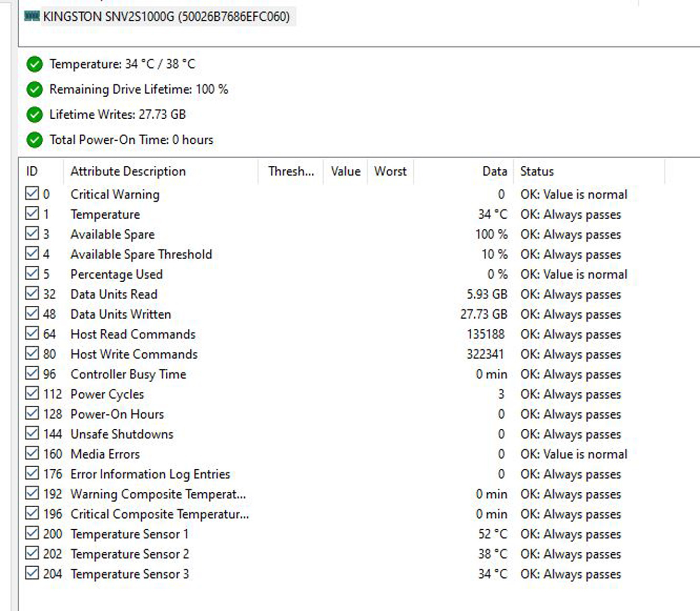Click the 'Power-On Hours' attribute name
Viewport: 700px width, 611px height.
tap(117, 414)
